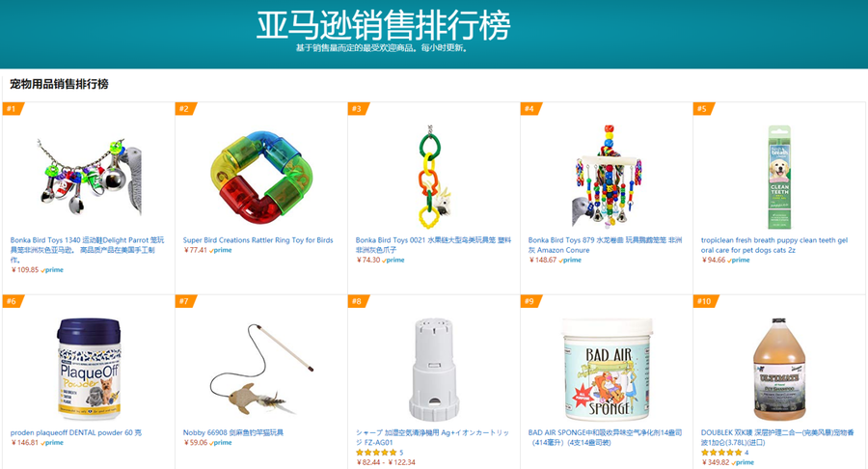The width and height of the screenshot is (868, 469).
Task: Open the Tropiclean clean teeth gel image
Action: pyautogui.click(x=779, y=178)
